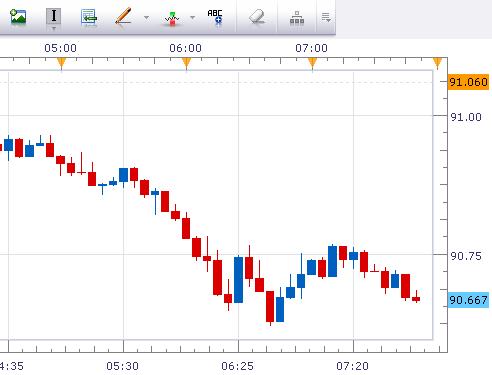This screenshot has height=375, width=492.
Task: Click the 06:25 bottom time label
Action: (238, 366)
